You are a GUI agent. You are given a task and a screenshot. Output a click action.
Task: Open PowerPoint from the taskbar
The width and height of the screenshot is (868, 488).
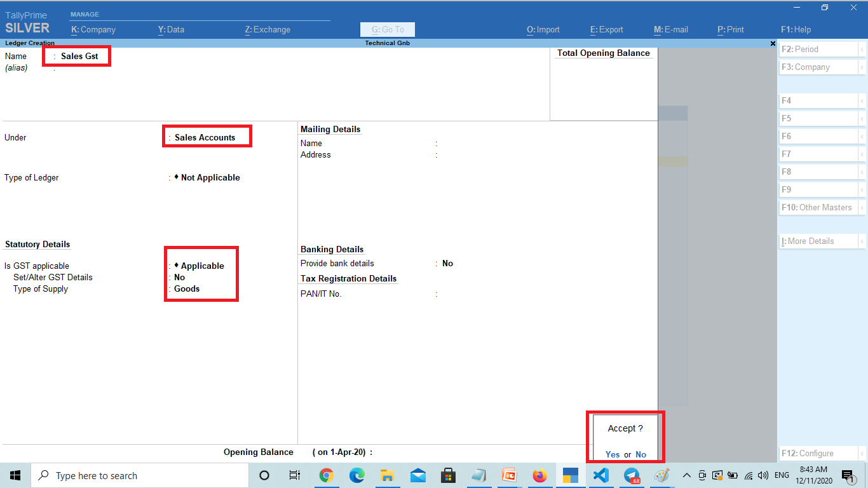[509, 475]
